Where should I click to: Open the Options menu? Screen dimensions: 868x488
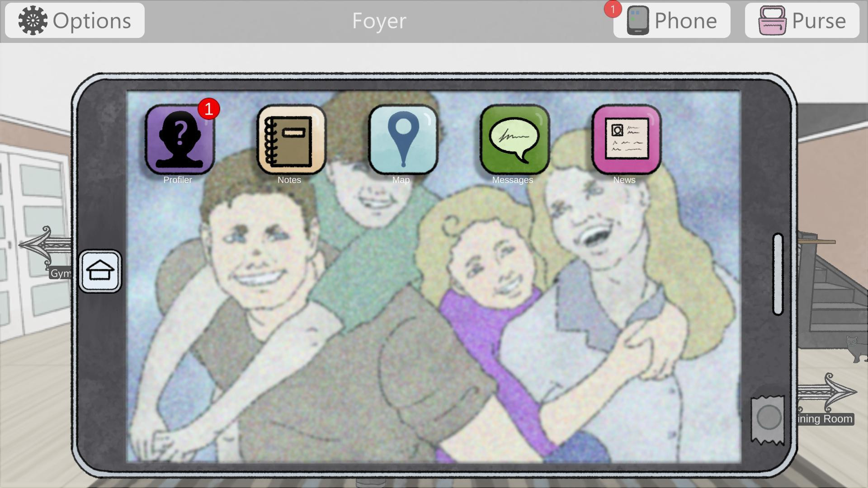pyautogui.click(x=75, y=20)
